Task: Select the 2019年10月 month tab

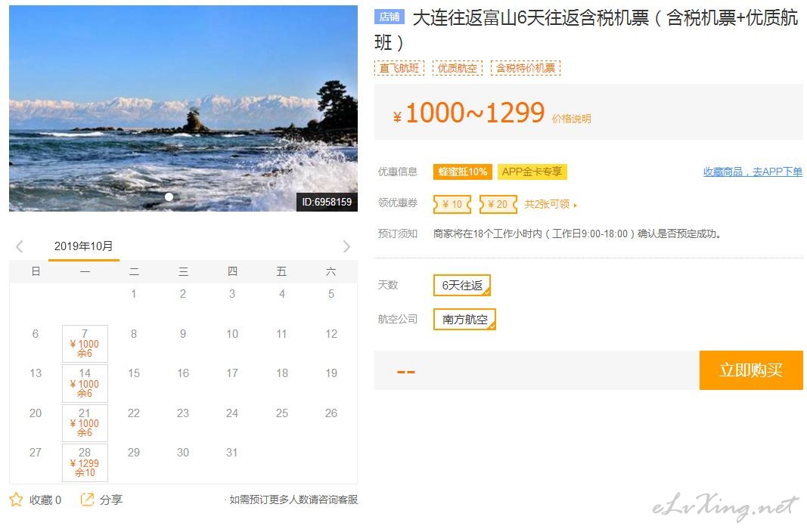Action: coord(84,246)
